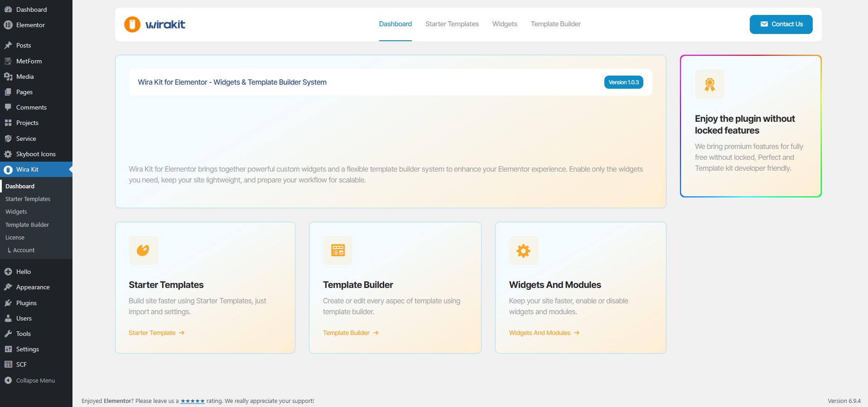Follow the Starter Template arrow link

(x=157, y=333)
